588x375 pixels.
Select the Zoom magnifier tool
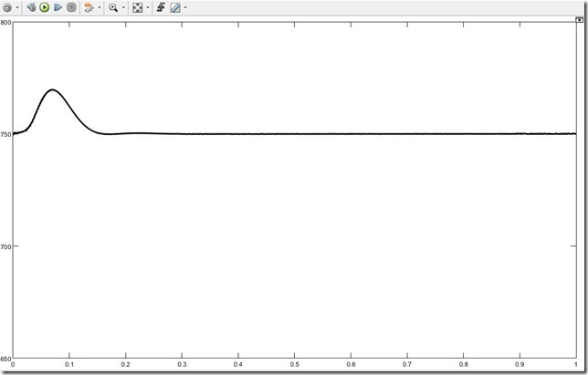(x=113, y=7)
